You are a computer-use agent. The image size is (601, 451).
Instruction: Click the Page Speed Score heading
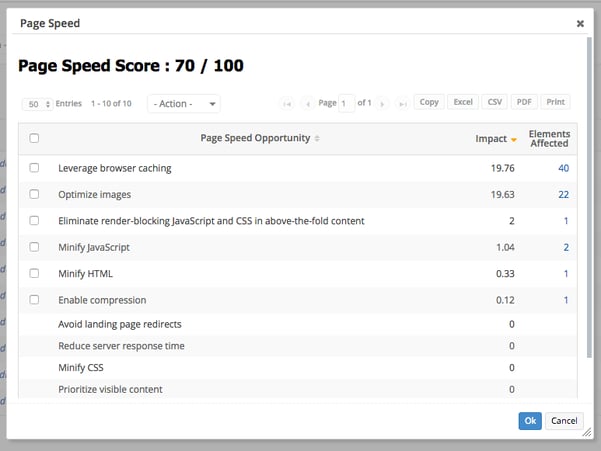point(131,66)
